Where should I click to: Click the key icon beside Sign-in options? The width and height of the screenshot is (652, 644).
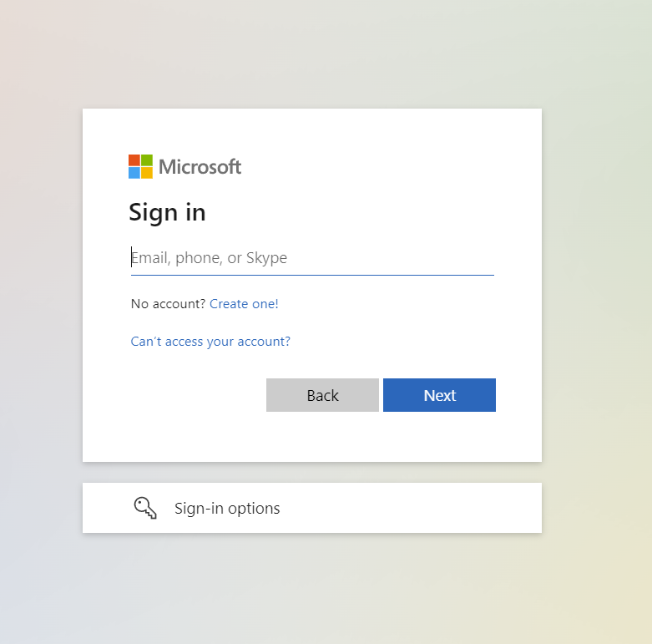pyautogui.click(x=145, y=508)
